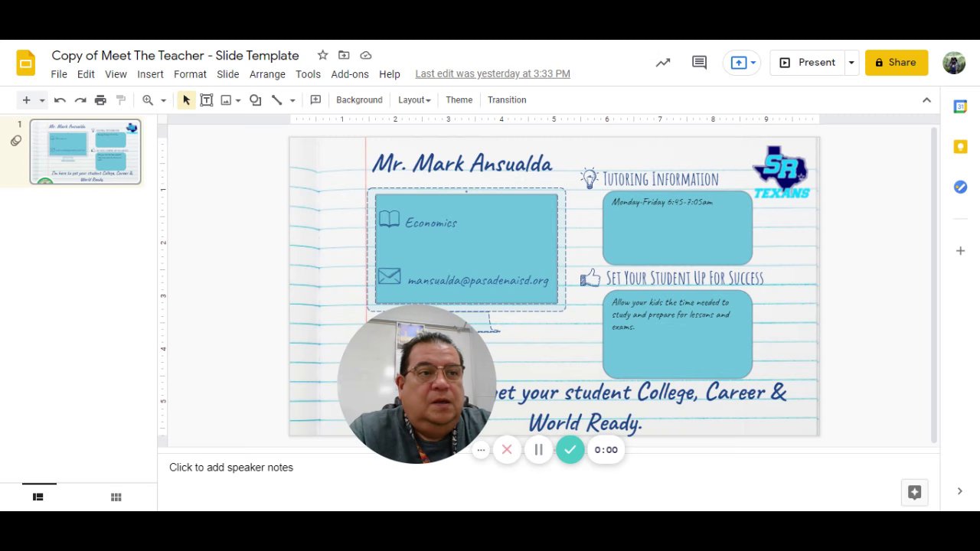Click the Background button
The height and width of the screenshot is (551, 980).
coord(359,100)
